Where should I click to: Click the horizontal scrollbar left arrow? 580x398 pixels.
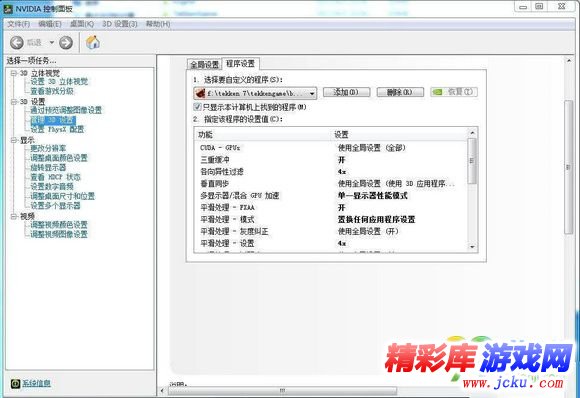tap(162, 391)
